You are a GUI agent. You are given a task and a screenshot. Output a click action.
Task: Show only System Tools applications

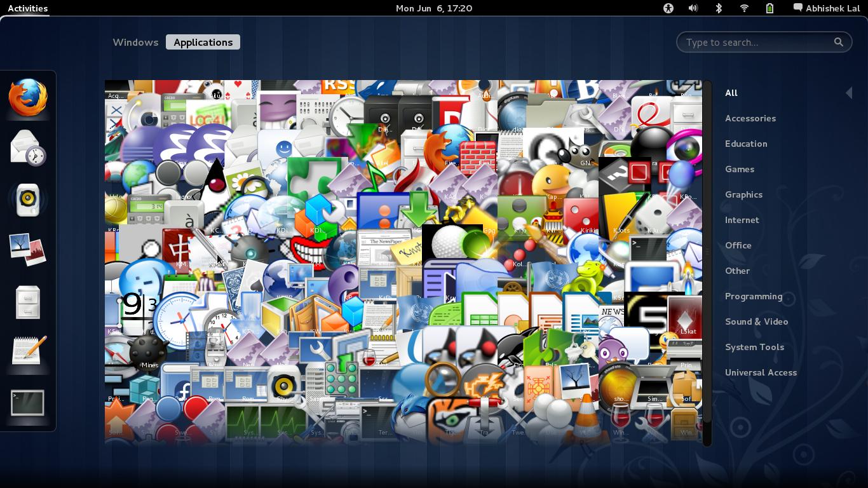pyautogui.click(x=754, y=347)
